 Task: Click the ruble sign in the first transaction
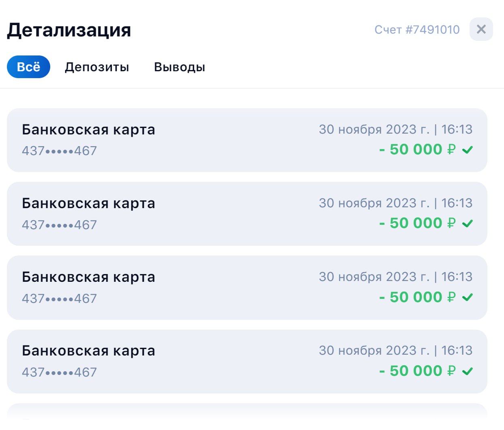coord(451,149)
